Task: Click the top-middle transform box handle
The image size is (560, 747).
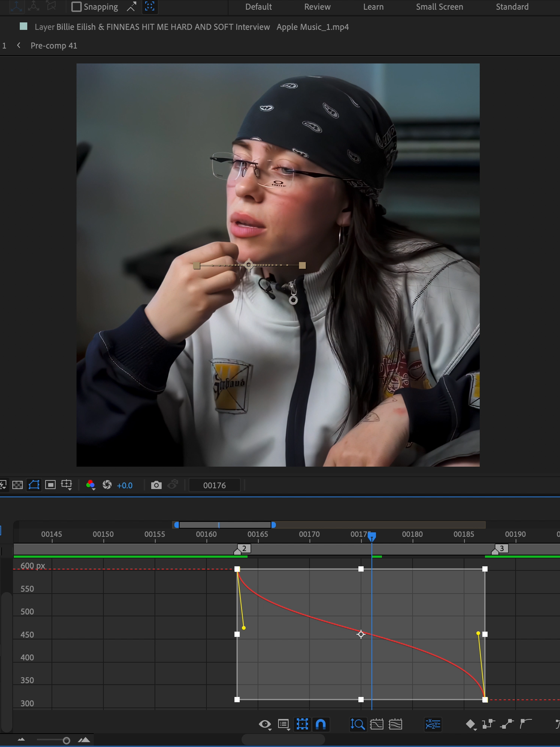Action: 361,569
